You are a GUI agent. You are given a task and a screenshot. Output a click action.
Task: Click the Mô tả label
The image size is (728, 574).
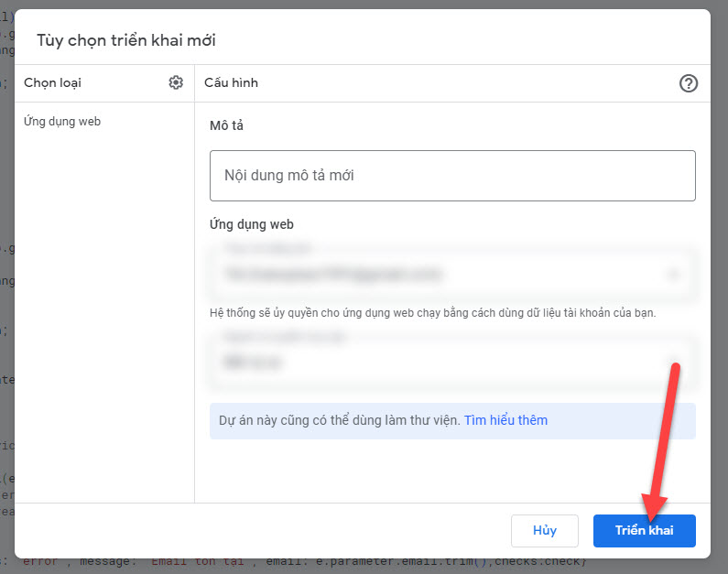click(x=226, y=125)
